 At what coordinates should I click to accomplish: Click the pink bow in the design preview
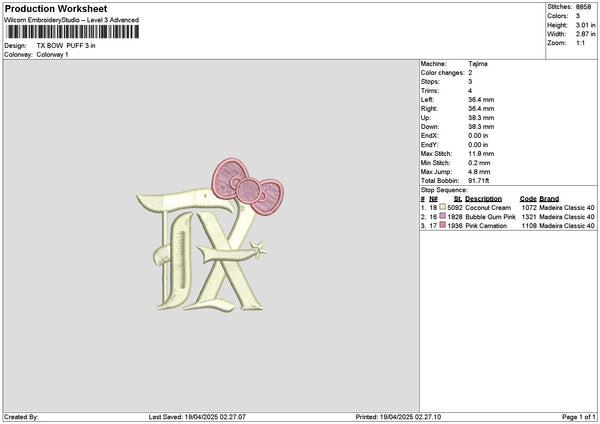coord(248,187)
